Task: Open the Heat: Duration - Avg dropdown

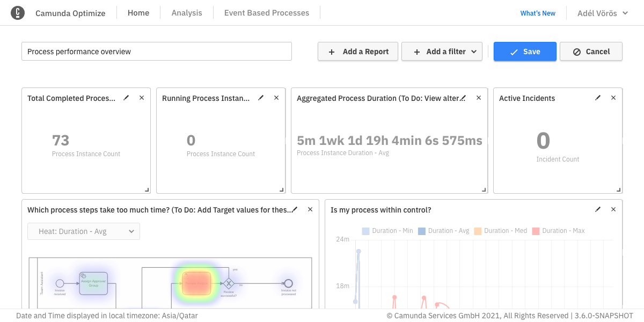Action: coord(84,231)
